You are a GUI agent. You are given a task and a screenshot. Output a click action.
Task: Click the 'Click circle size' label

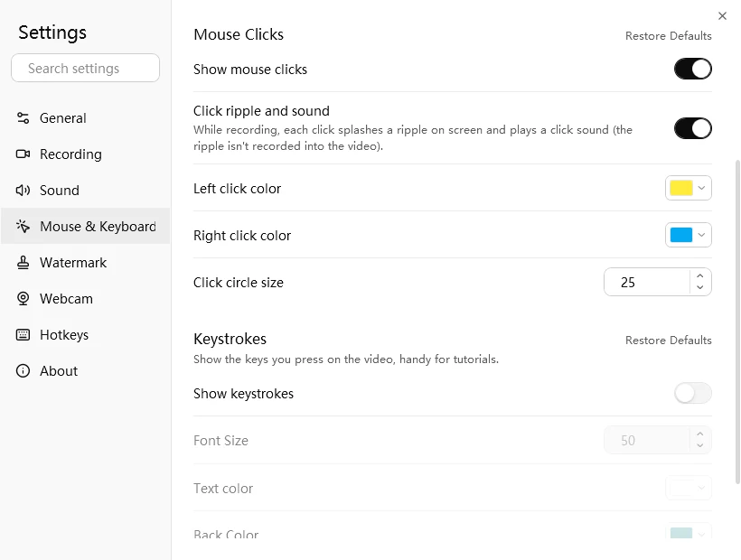pyautogui.click(x=239, y=283)
